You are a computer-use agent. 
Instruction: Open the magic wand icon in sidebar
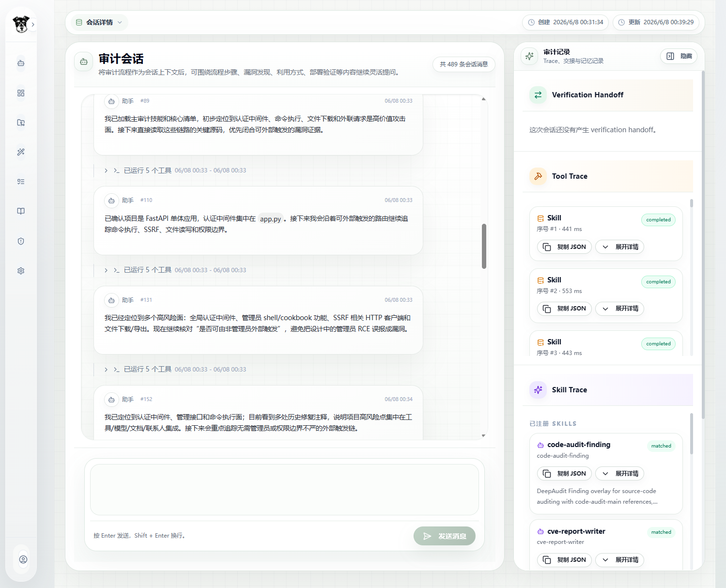(21, 152)
